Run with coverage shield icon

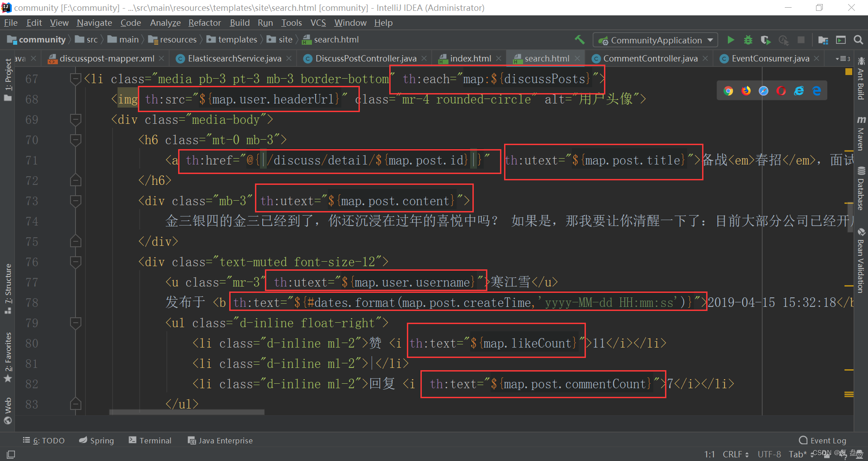coord(765,40)
